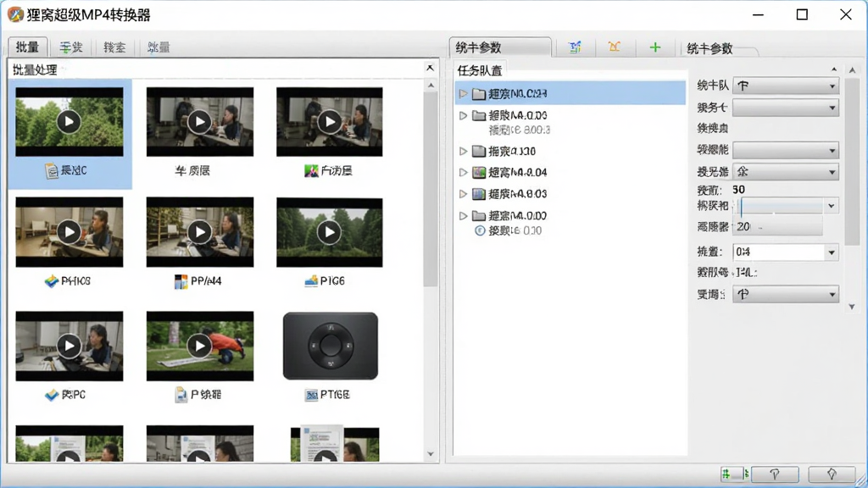Play the video labeled PP/A14

coord(199,232)
